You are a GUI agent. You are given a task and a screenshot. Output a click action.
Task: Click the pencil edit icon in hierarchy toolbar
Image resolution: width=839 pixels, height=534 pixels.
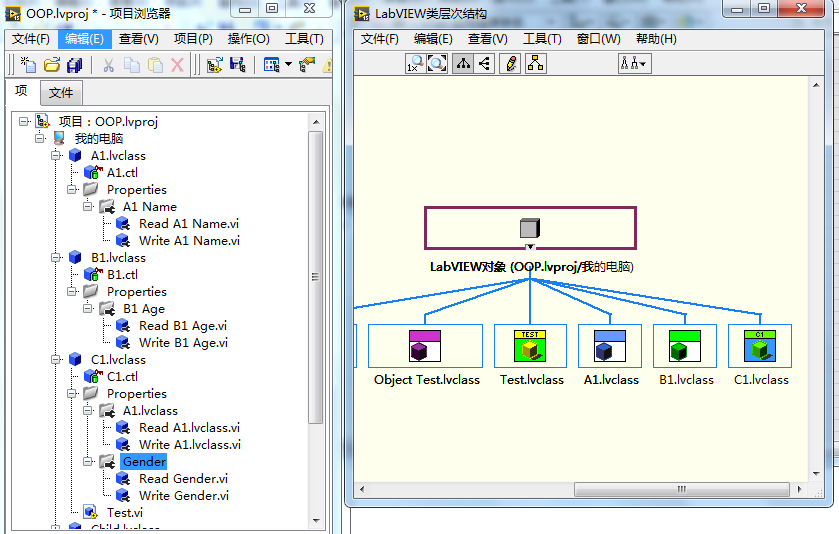(x=511, y=64)
